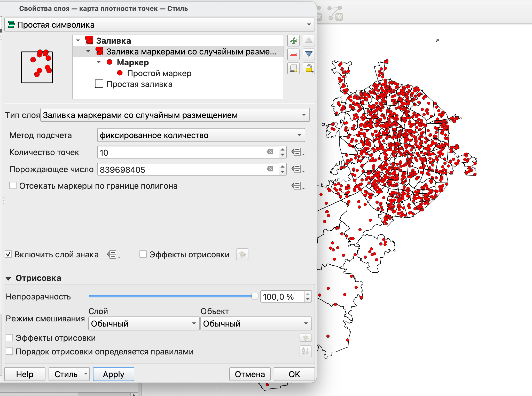Click the green plus add symbol layer icon
This screenshot has width=532, height=396.
[293, 41]
